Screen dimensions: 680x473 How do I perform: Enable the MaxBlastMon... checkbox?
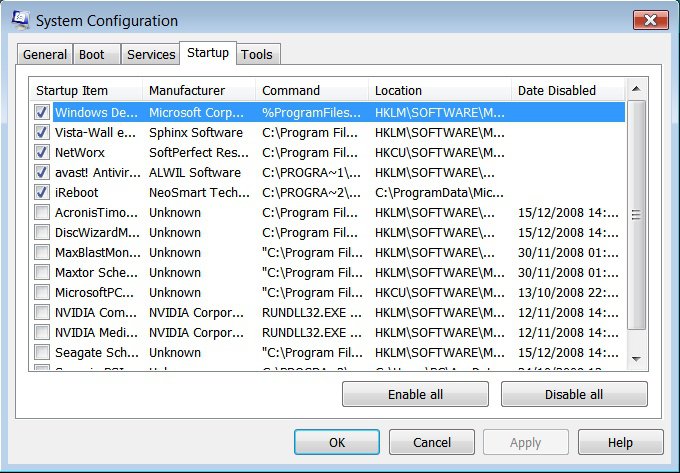click(42, 252)
